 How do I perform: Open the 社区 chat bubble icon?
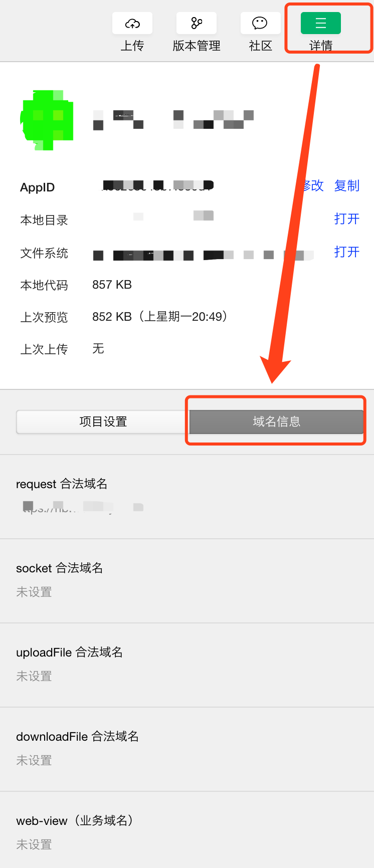pyautogui.click(x=260, y=24)
